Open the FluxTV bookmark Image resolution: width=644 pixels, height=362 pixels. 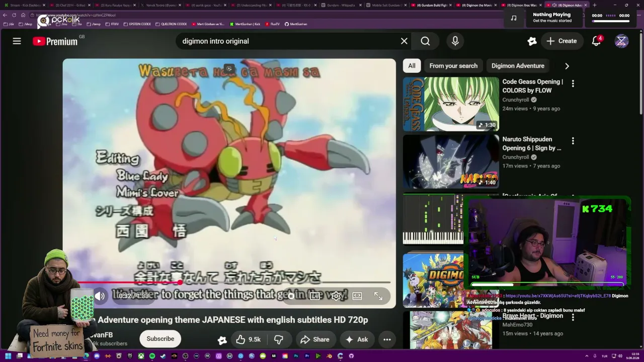(272, 24)
